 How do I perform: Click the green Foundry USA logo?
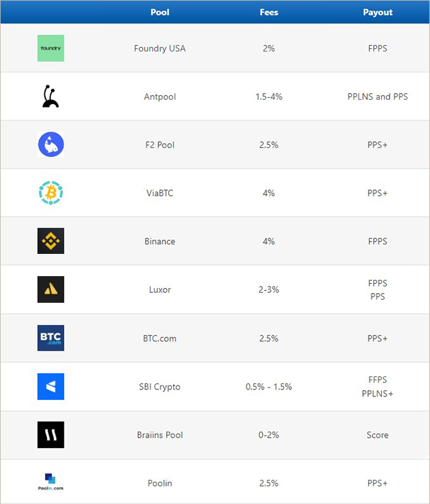click(x=51, y=48)
